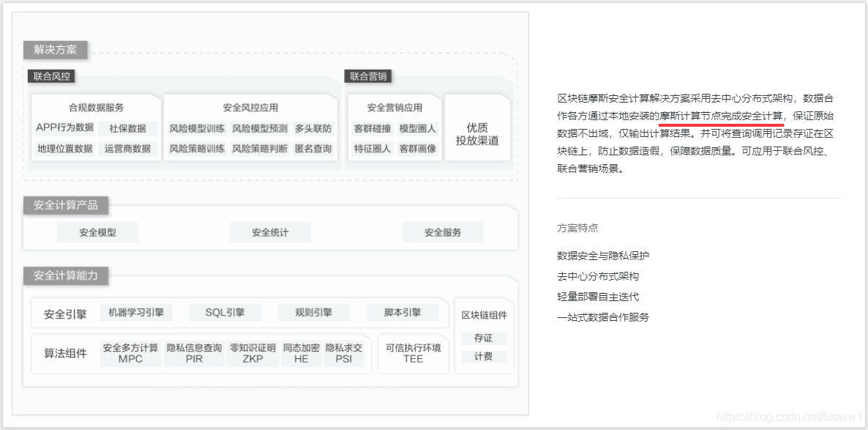Click the 安全营销应用 heading
This screenshot has height=430, width=868.
click(x=394, y=108)
